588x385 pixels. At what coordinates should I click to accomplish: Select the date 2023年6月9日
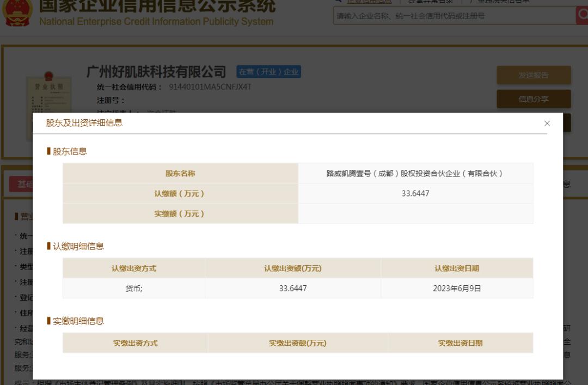pyautogui.click(x=457, y=289)
